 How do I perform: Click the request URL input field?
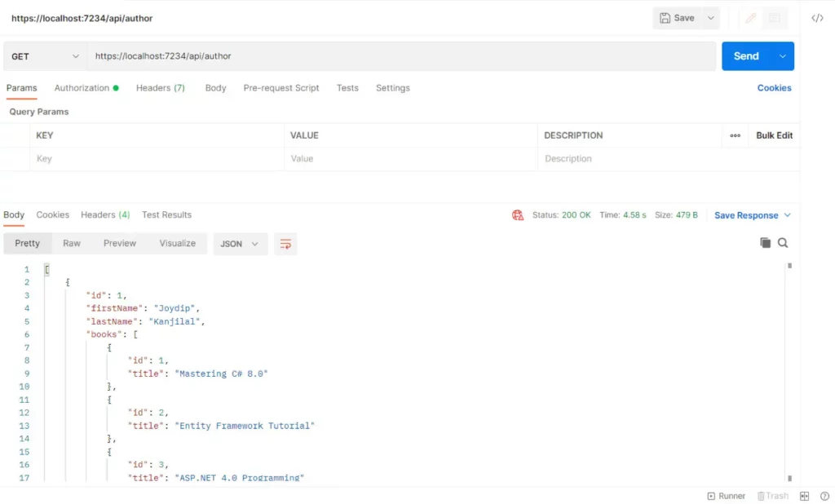(x=401, y=56)
